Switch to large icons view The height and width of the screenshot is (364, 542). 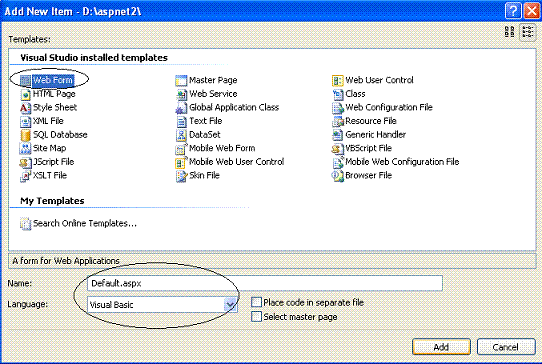(x=510, y=32)
